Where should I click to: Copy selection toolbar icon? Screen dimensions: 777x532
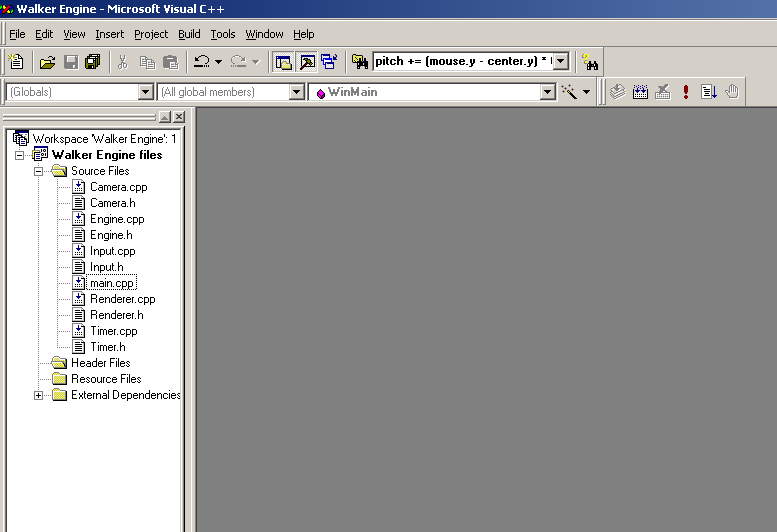click(147, 62)
